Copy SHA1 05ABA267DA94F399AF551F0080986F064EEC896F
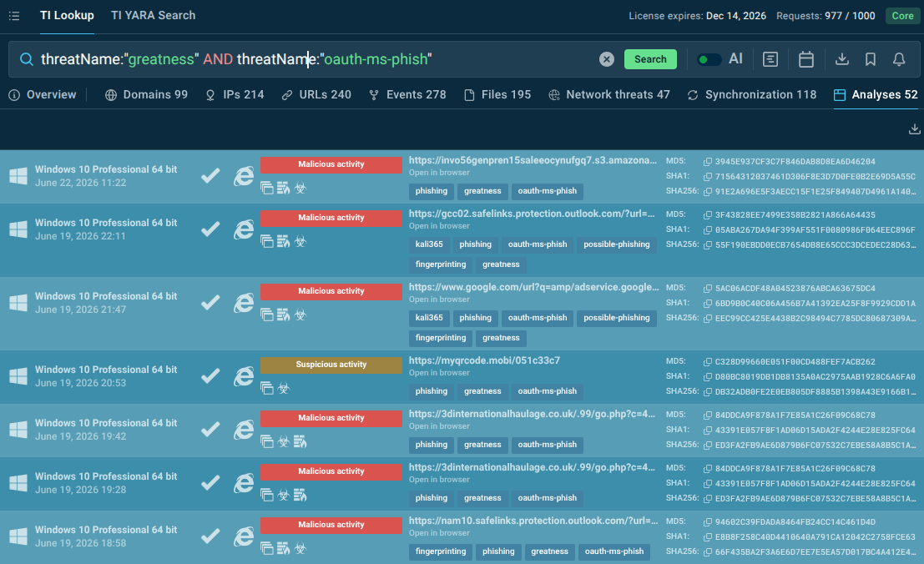 pyautogui.click(x=707, y=230)
